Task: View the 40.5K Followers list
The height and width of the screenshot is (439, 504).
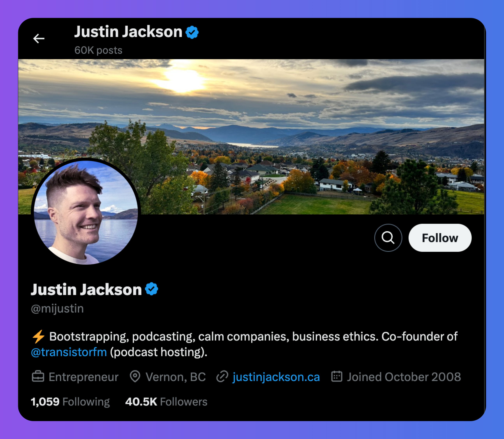Action: [166, 402]
